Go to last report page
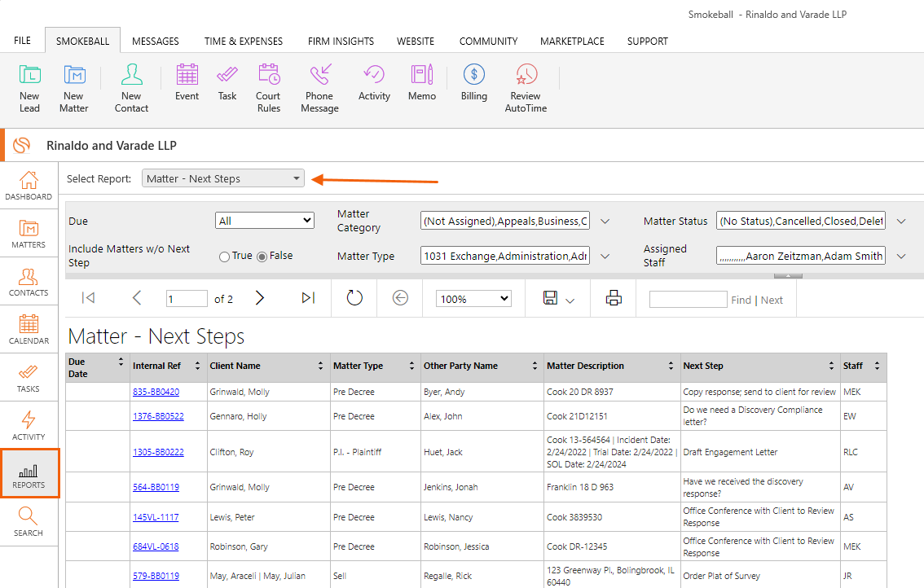This screenshot has height=588, width=924. (x=308, y=298)
